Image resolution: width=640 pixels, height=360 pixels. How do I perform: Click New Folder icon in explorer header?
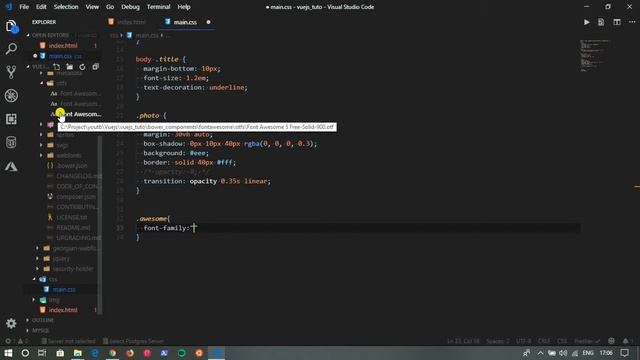(x=69, y=67)
